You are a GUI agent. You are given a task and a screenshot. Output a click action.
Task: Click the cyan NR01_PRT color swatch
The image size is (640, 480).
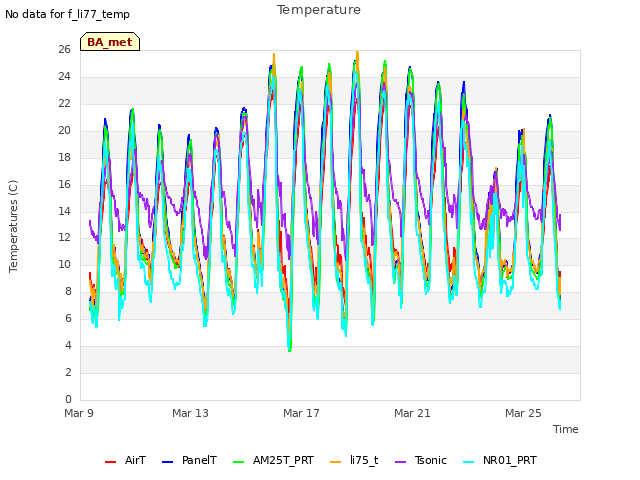coord(469,462)
